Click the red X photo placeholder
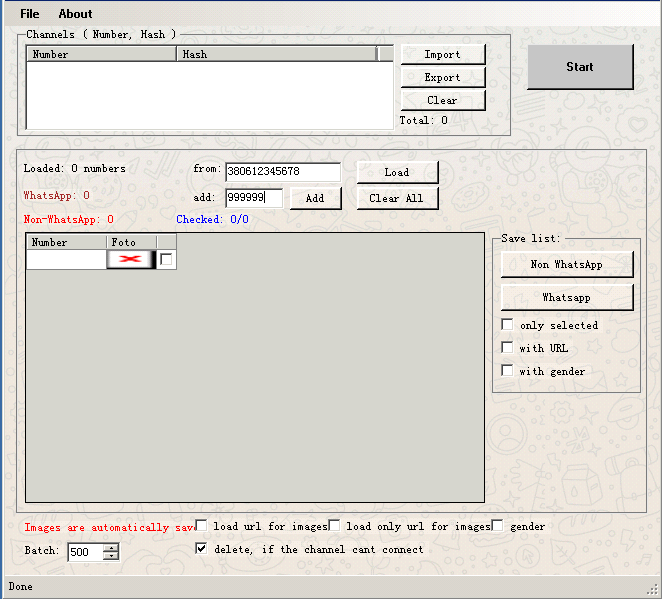Viewport: 662px width, 599px height. [x=130, y=259]
